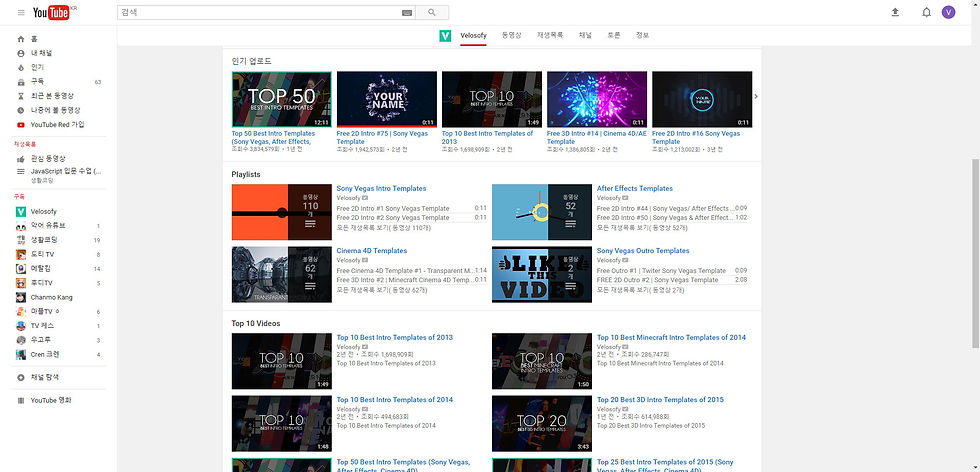This screenshot has width=980, height=472.
Task: Click the 도티 TV channel icon
Action: tap(21, 254)
